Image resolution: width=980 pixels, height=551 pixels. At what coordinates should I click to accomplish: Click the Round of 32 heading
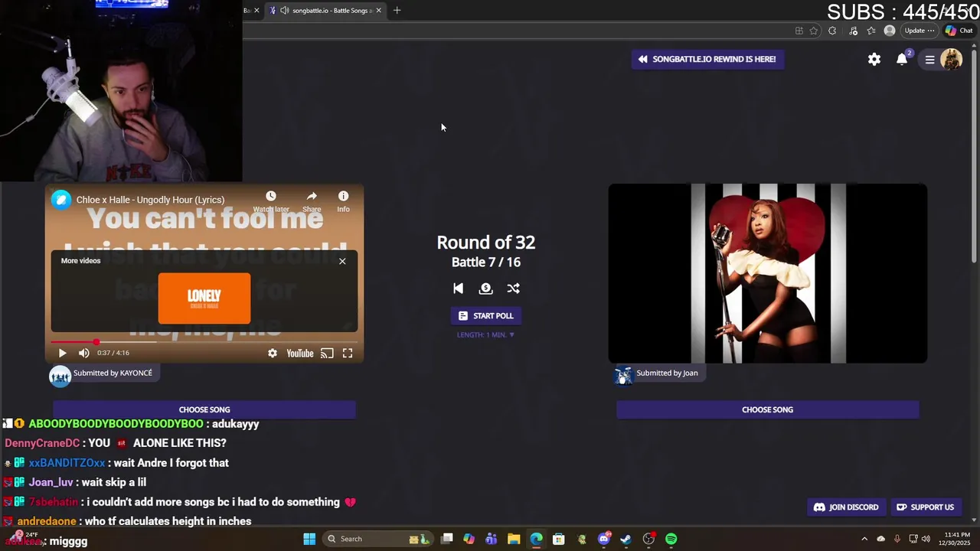(x=485, y=242)
